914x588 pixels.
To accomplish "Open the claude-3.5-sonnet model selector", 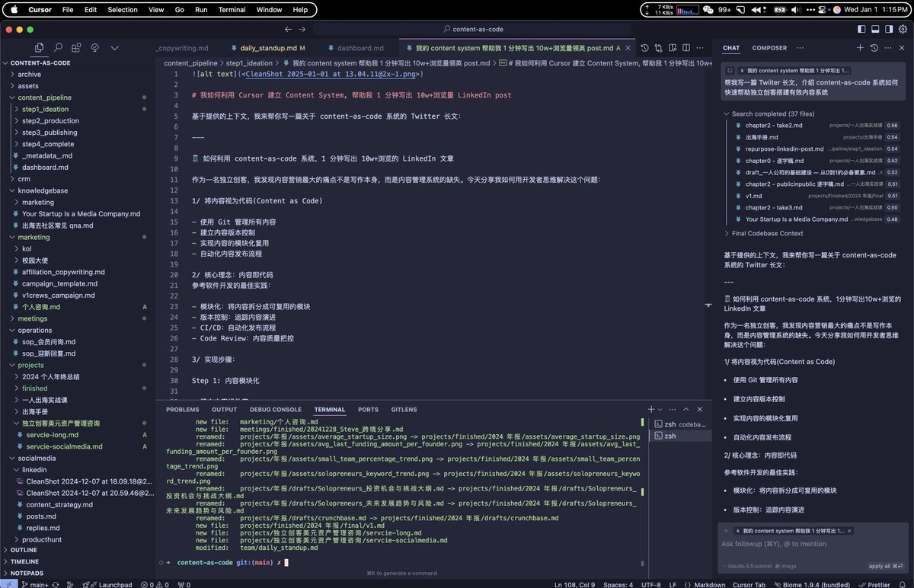I will point(746,566).
